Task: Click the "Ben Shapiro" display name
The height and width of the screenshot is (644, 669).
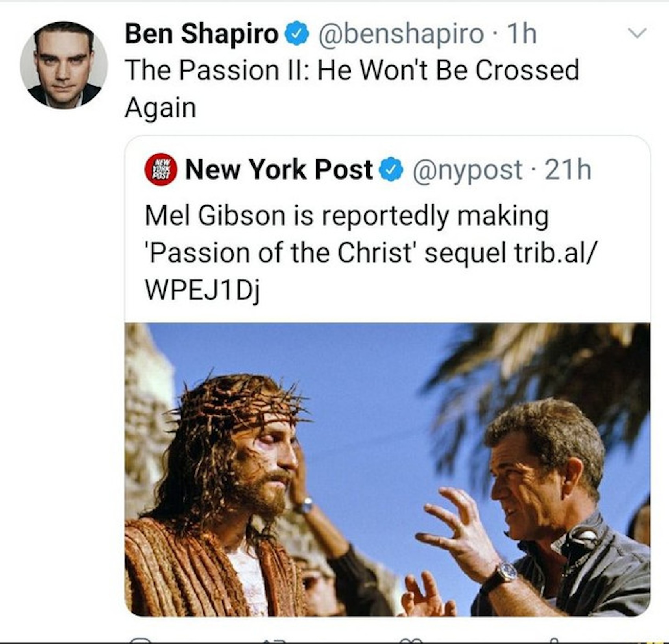Action: (x=201, y=34)
